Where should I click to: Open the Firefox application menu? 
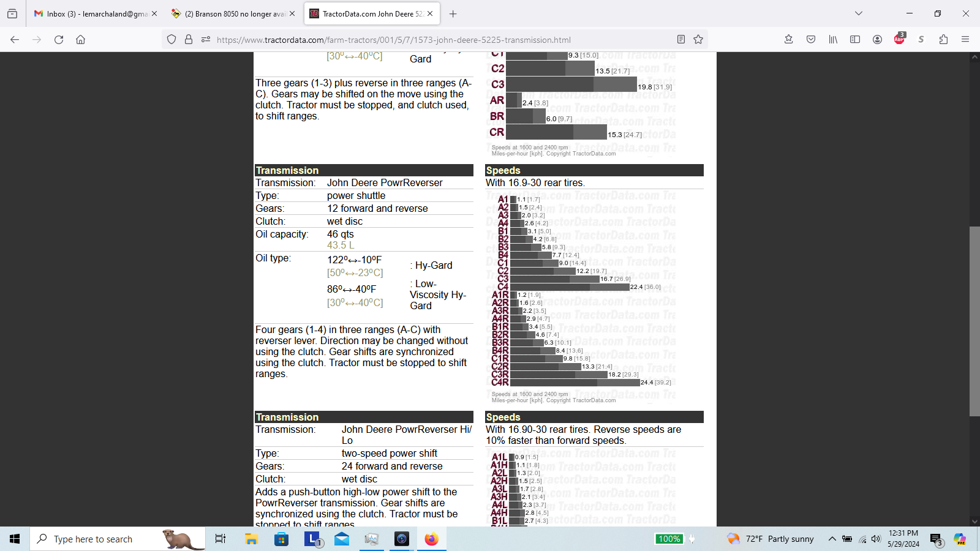tap(965, 39)
